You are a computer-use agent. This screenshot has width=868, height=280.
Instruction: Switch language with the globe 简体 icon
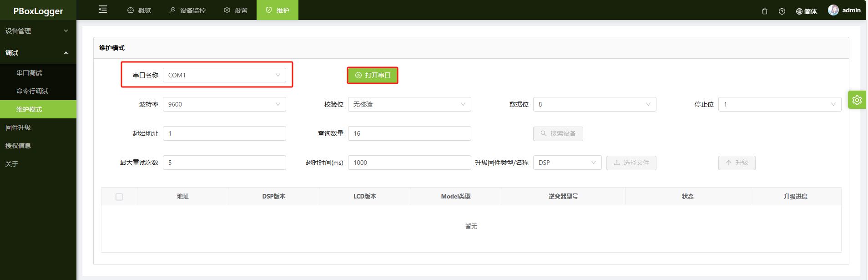tap(807, 11)
